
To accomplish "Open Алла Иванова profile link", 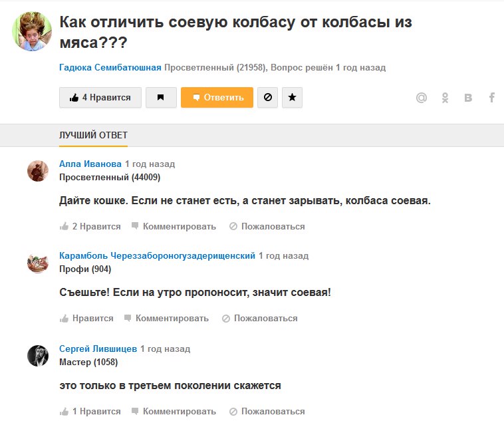I will (x=90, y=164).
